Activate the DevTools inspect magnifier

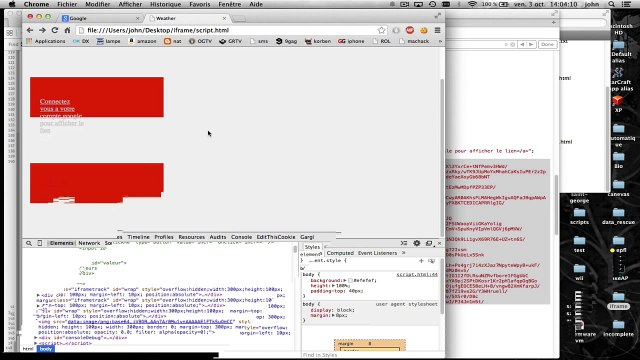click(x=29, y=243)
